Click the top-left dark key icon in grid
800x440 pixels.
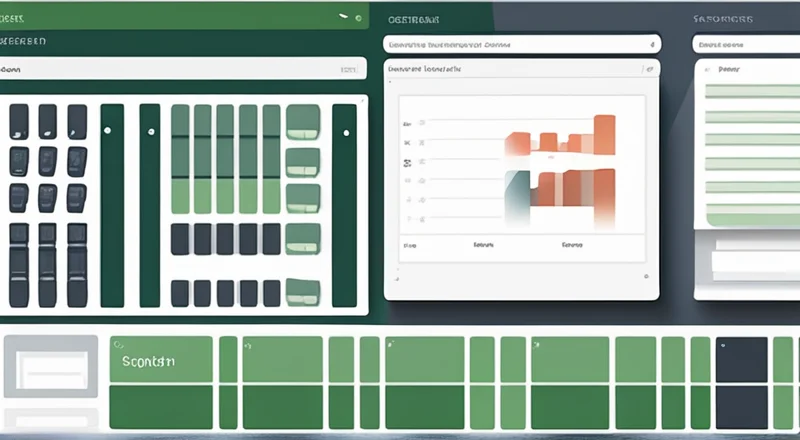tap(19, 121)
